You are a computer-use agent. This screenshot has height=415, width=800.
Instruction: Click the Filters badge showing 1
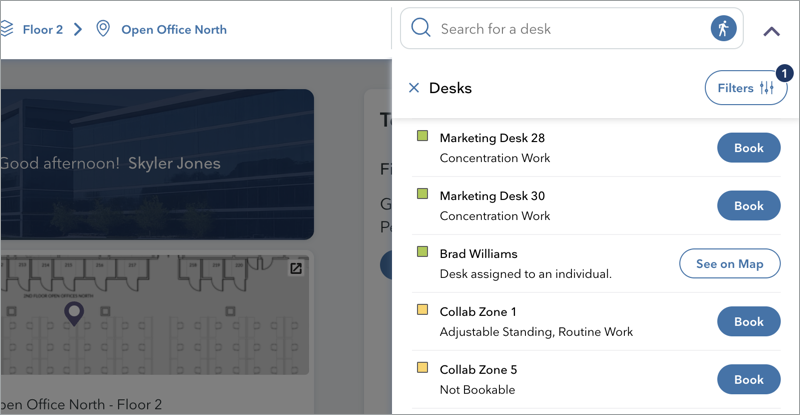point(784,74)
